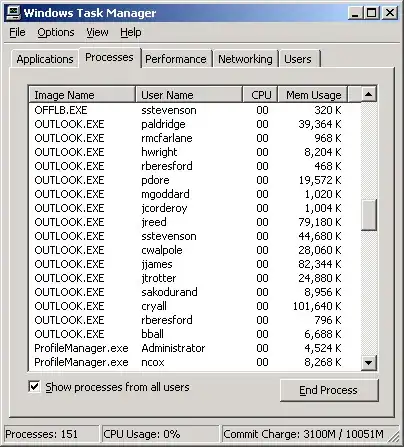Click the window resize grip corner
The width and height of the screenshot is (404, 447).
click(x=394, y=437)
